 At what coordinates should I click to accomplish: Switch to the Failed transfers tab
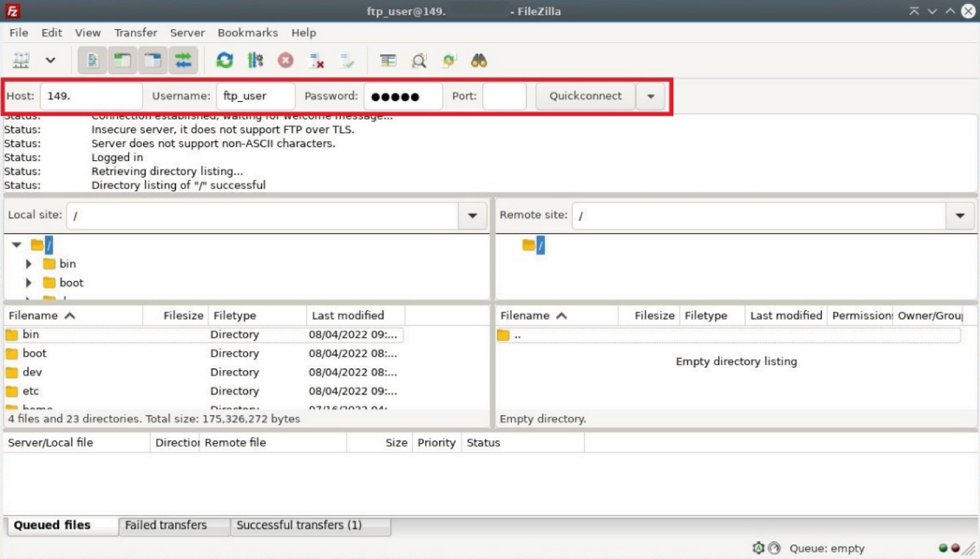pos(166,525)
